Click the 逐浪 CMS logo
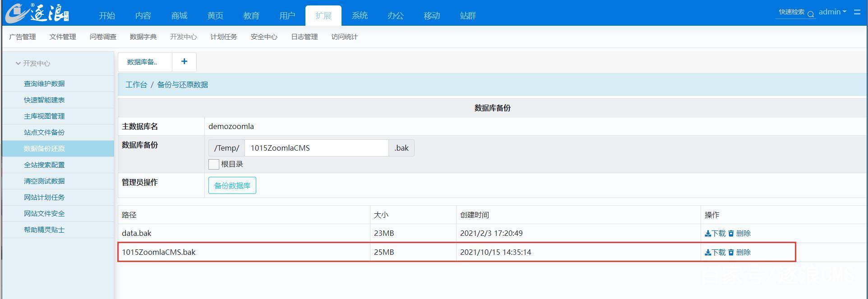This screenshot has width=868, height=299. (37, 14)
